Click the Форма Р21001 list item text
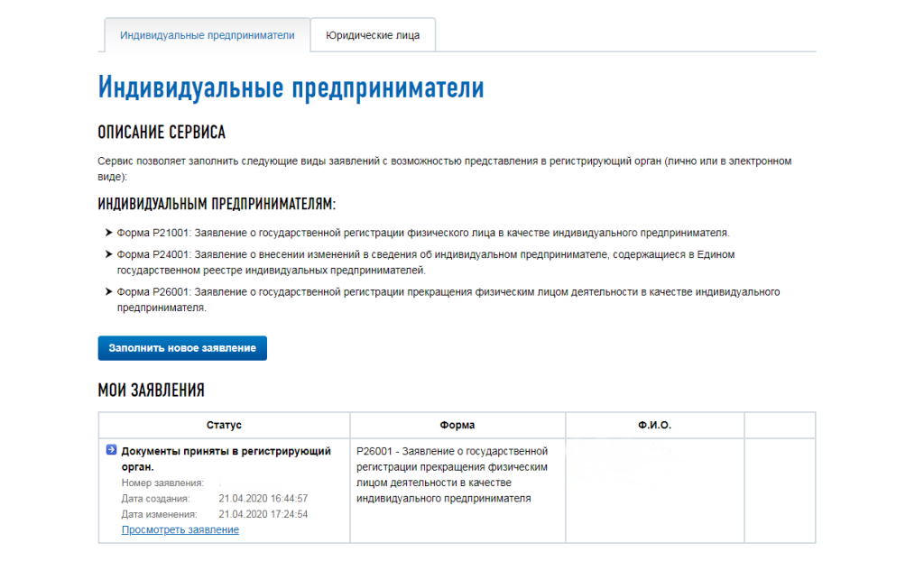The image size is (924, 561). 422,232
